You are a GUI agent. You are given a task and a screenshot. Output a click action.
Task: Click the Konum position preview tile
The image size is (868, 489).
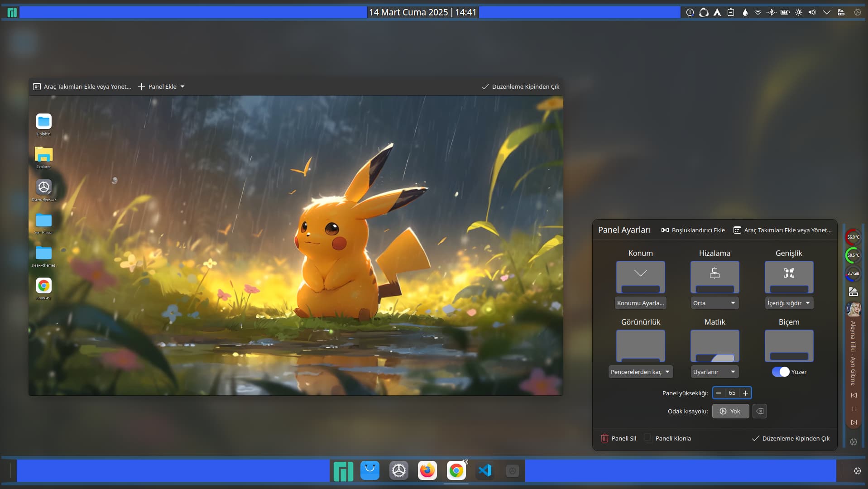640,277
